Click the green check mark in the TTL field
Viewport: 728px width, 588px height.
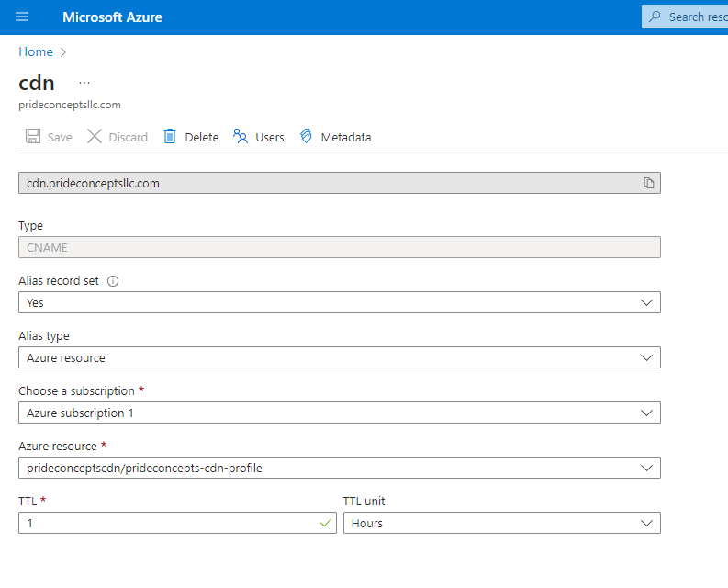(326, 523)
